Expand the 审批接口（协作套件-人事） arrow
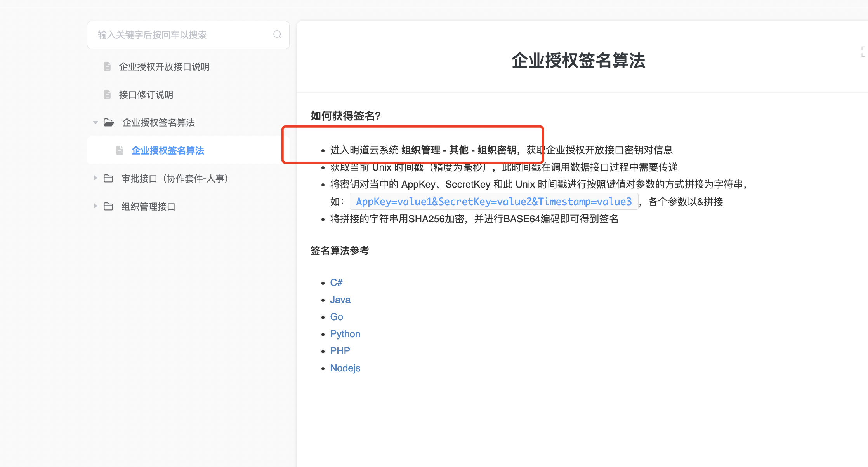Image resolution: width=868 pixels, height=467 pixels. [x=95, y=178]
